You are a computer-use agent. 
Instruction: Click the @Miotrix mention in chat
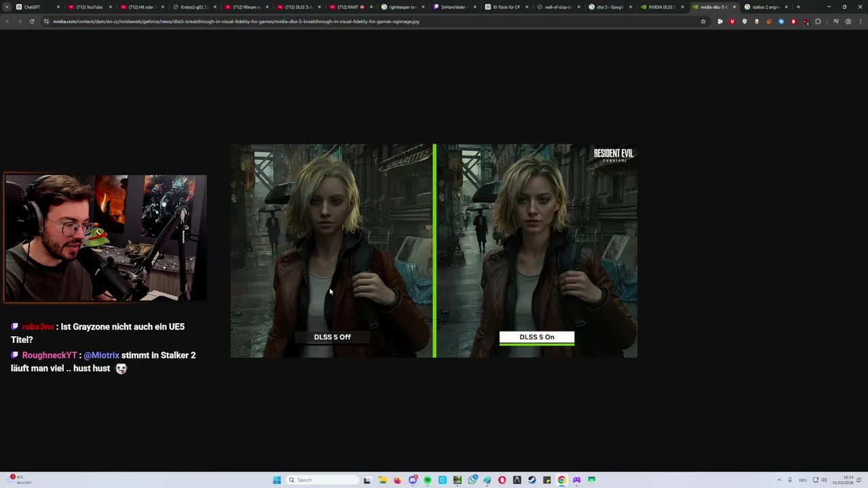[101, 355]
